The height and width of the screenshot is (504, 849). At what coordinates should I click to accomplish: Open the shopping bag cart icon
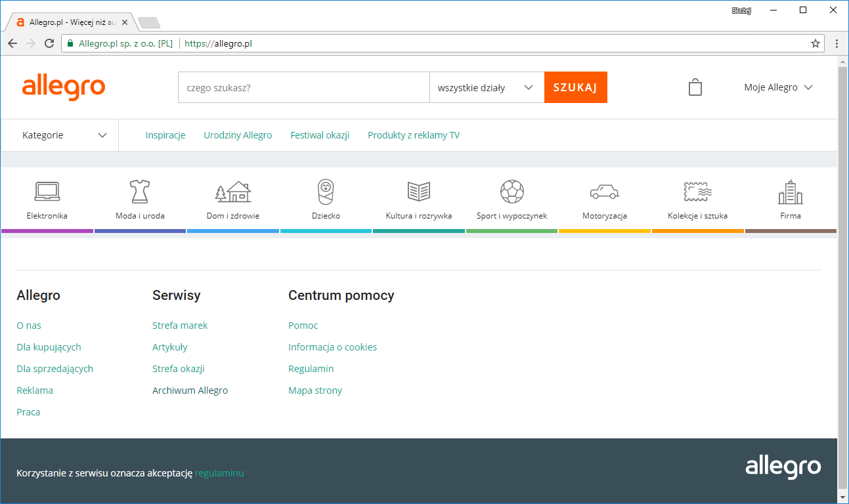pos(695,87)
